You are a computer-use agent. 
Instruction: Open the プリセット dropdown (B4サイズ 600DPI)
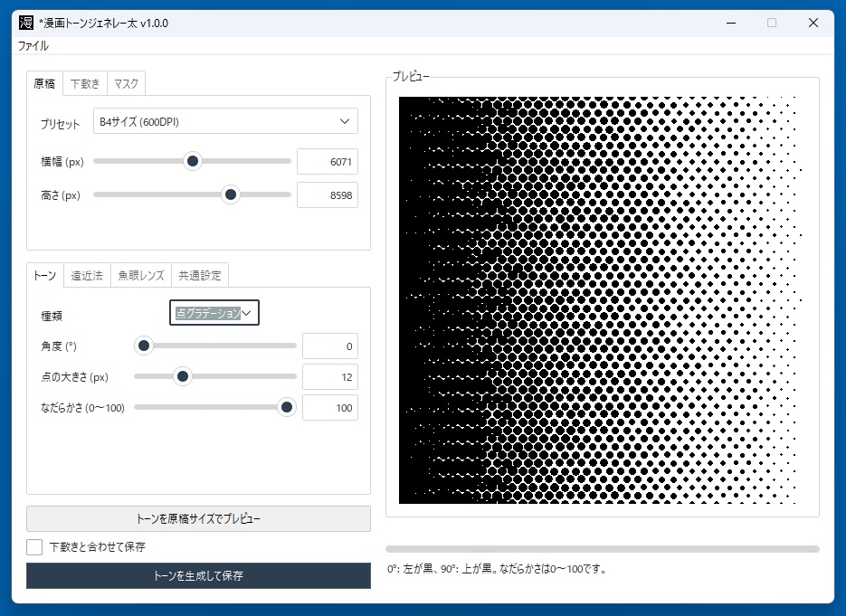point(225,121)
